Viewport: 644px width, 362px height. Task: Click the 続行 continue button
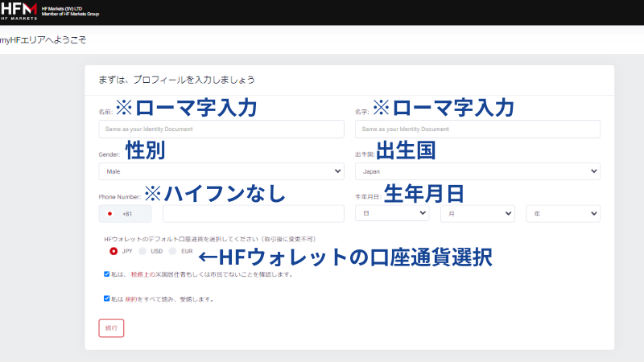(x=111, y=327)
